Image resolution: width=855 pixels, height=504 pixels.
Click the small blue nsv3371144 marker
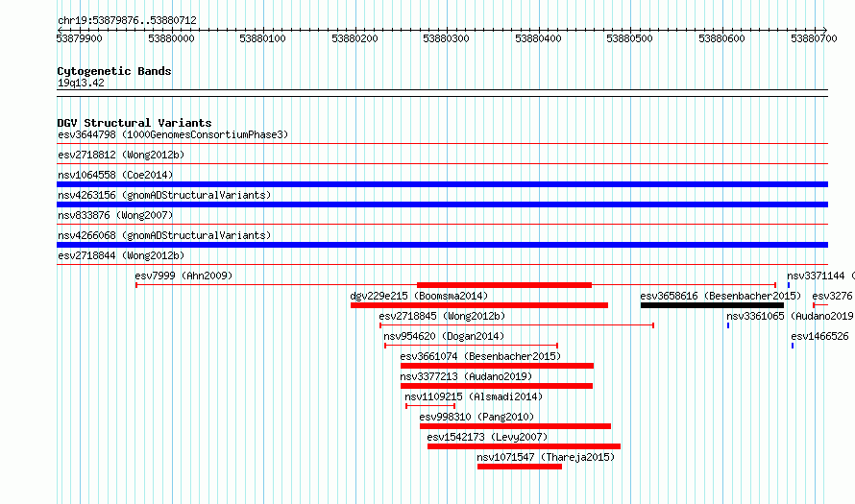pos(789,285)
